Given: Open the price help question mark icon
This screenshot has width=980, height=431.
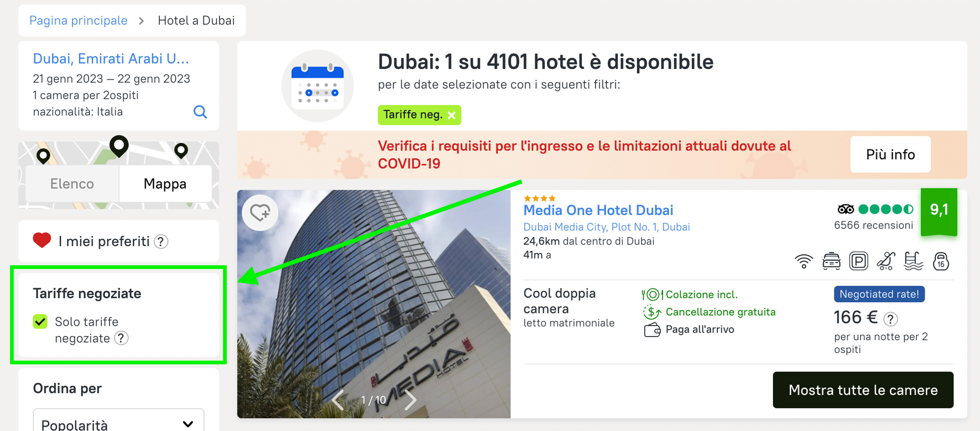Looking at the screenshot, I should pyautogui.click(x=891, y=319).
